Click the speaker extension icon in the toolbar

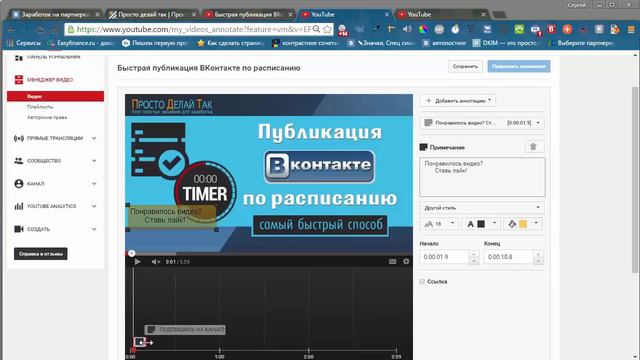(x=407, y=29)
